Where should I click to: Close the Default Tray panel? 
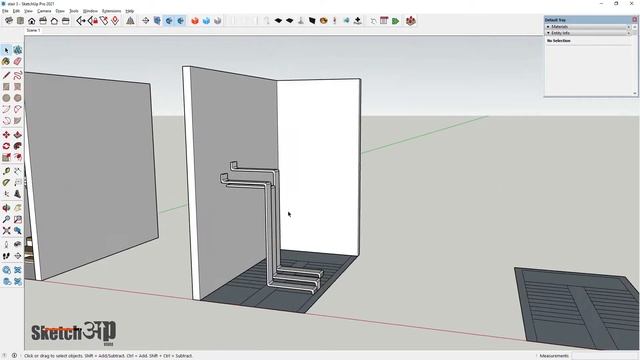click(635, 20)
